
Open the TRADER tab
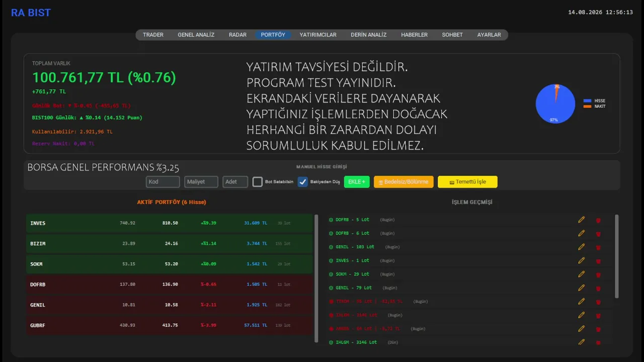click(153, 35)
